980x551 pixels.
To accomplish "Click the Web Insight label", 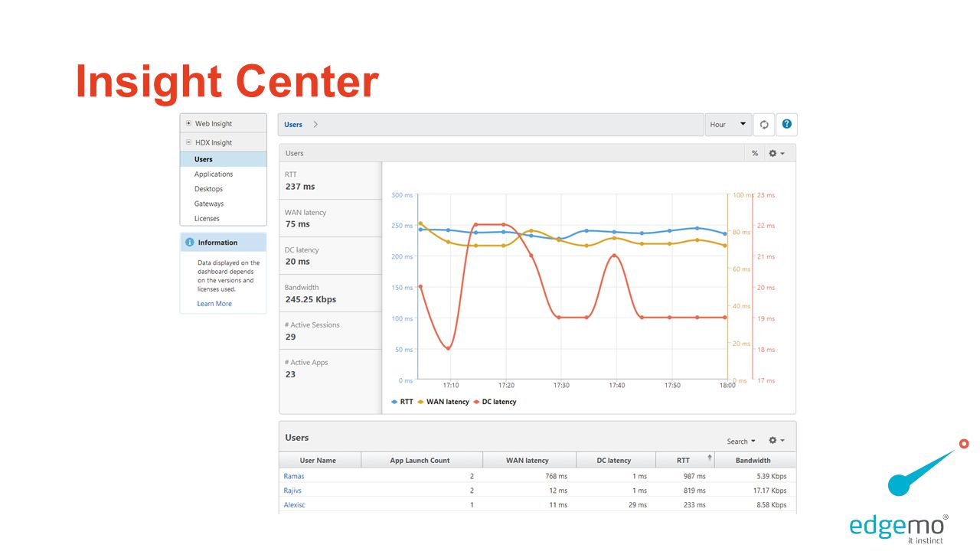I will tap(214, 123).
